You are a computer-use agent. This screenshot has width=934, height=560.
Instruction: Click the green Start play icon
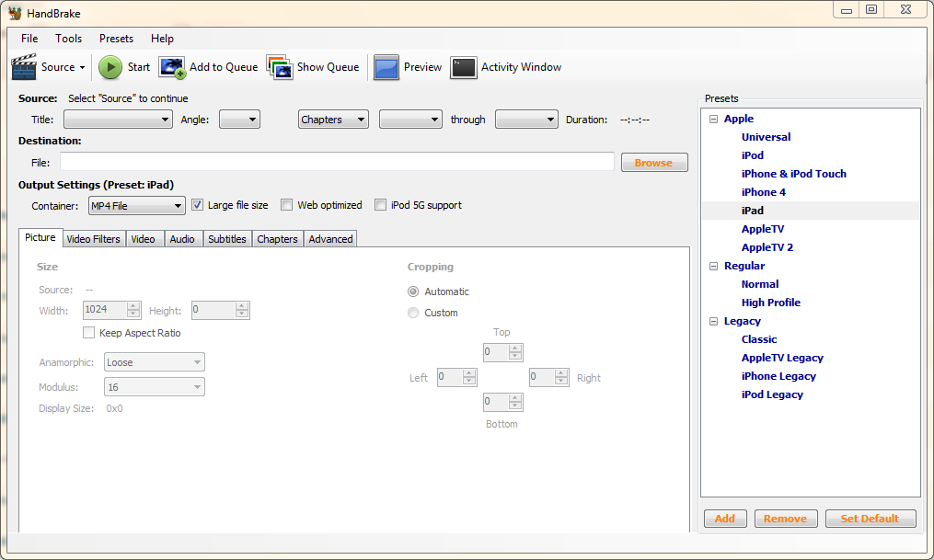pos(110,67)
